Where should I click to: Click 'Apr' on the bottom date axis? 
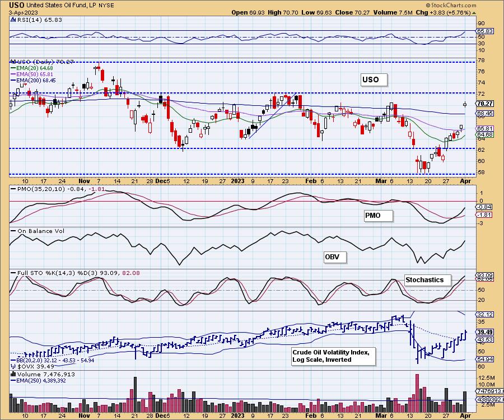(x=465, y=415)
